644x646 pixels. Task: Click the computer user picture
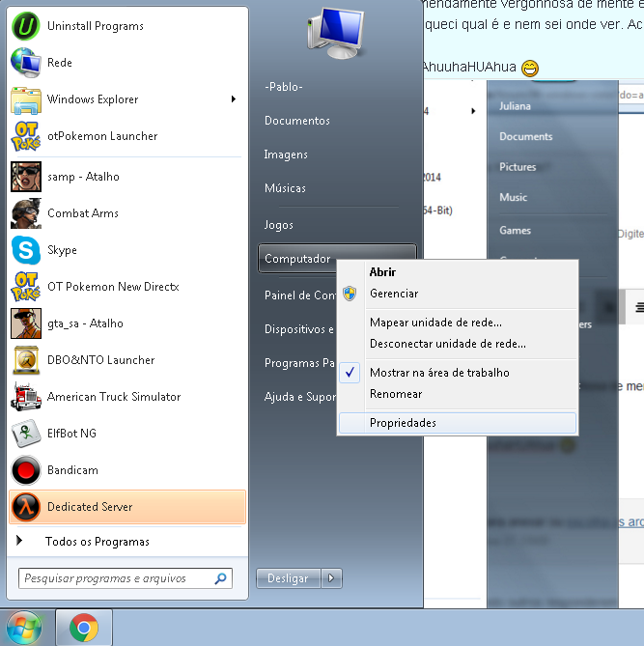click(x=336, y=33)
